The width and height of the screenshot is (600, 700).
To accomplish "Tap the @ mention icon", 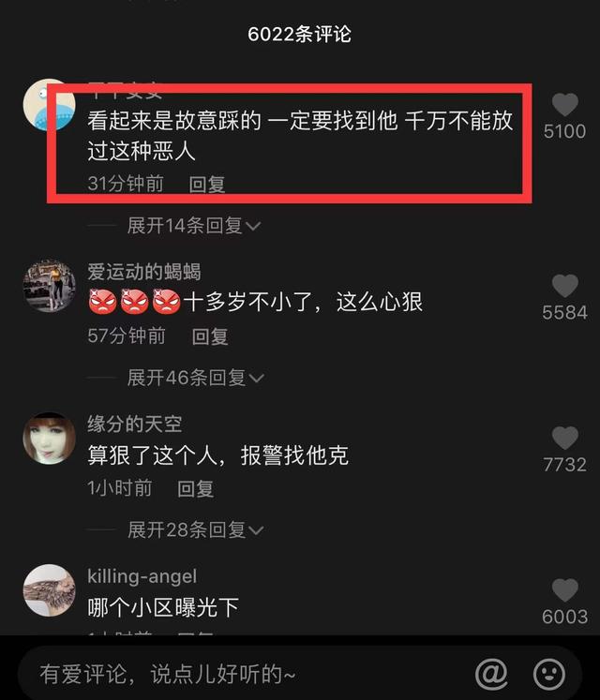I will 491,674.
